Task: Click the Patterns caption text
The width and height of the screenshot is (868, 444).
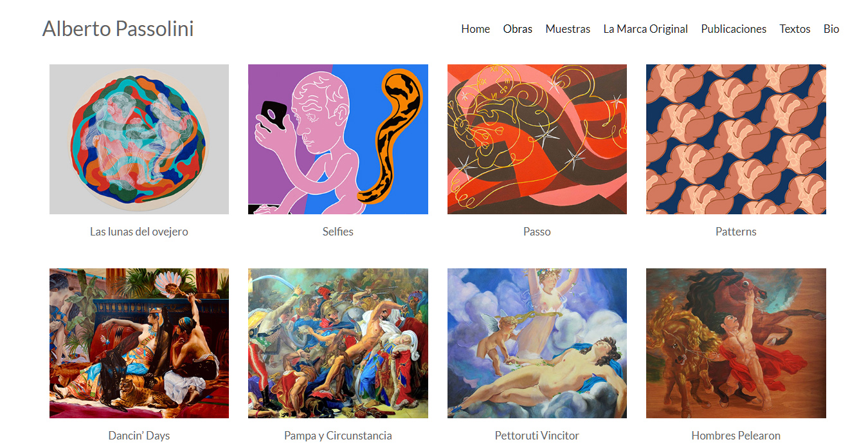Action: pyautogui.click(x=736, y=232)
